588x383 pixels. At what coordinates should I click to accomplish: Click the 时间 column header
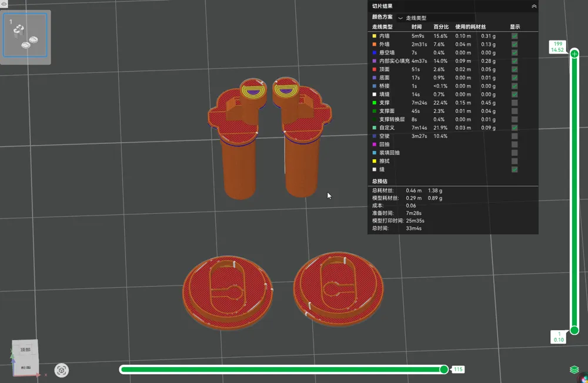[x=416, y=26]
